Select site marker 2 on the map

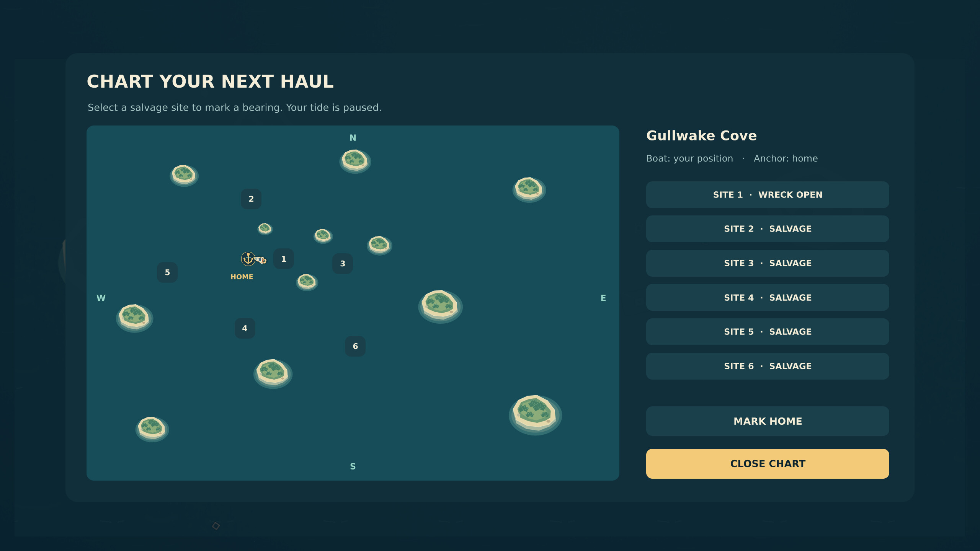pos(251,199)
